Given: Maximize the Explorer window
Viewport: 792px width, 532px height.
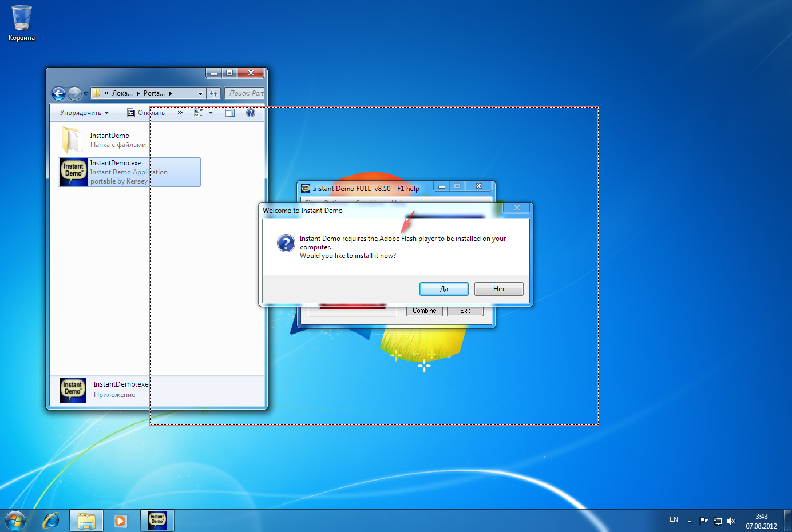Looking at the screenshot, I should (229, 73).
